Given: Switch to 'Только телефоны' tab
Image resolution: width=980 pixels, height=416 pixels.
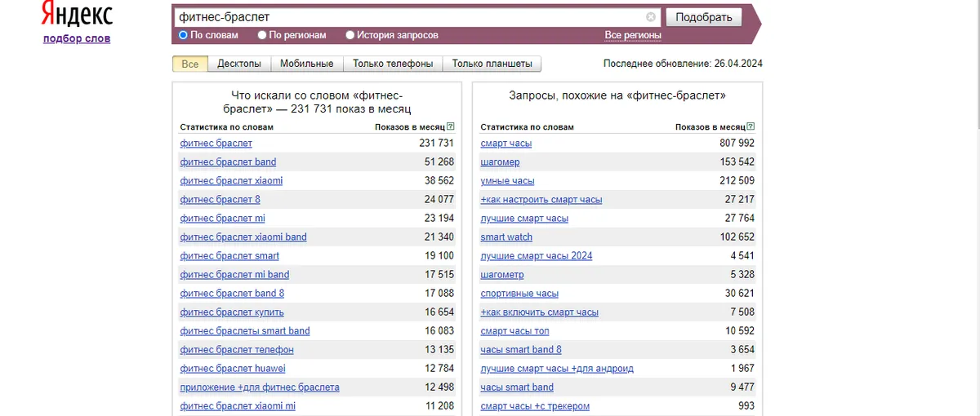Looking at the screenshot, I should click(x=393, y=64).
